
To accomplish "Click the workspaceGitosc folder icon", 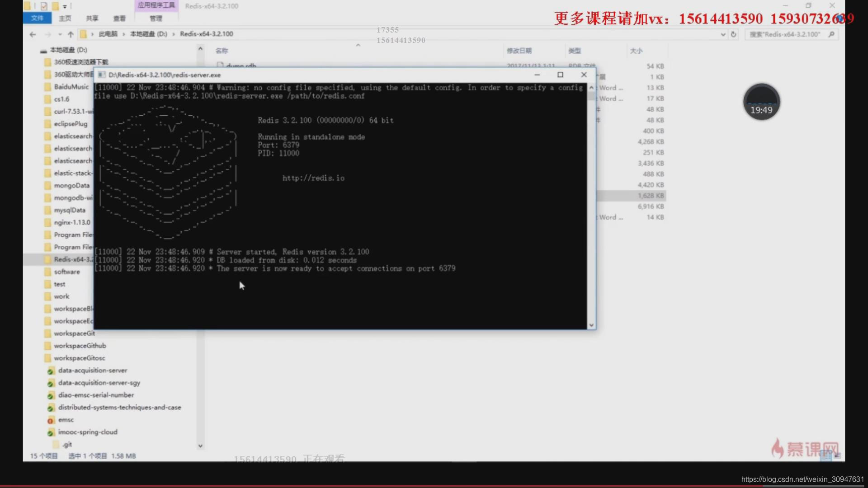I will click(x=47, y=358).
